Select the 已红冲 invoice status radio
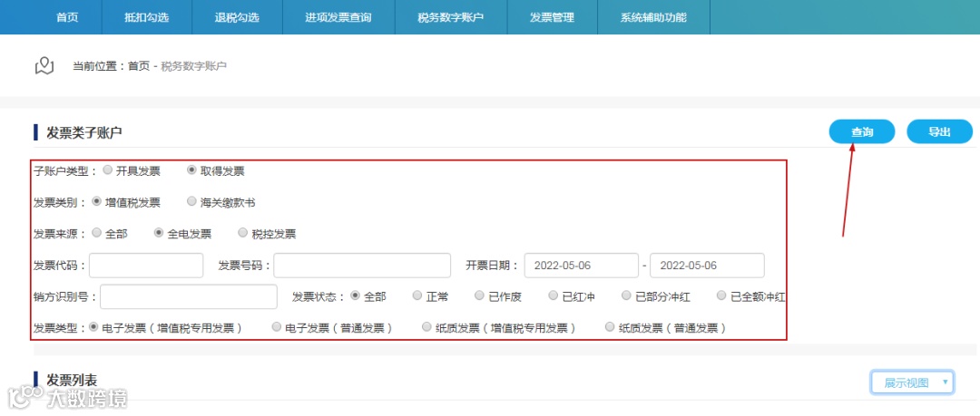 pos(554,295)
